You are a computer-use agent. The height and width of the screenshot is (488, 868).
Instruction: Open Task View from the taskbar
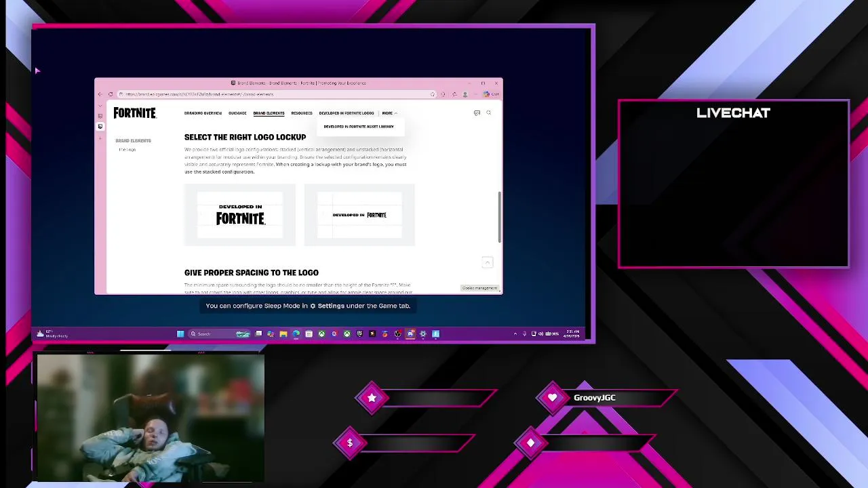click(258, 333)
